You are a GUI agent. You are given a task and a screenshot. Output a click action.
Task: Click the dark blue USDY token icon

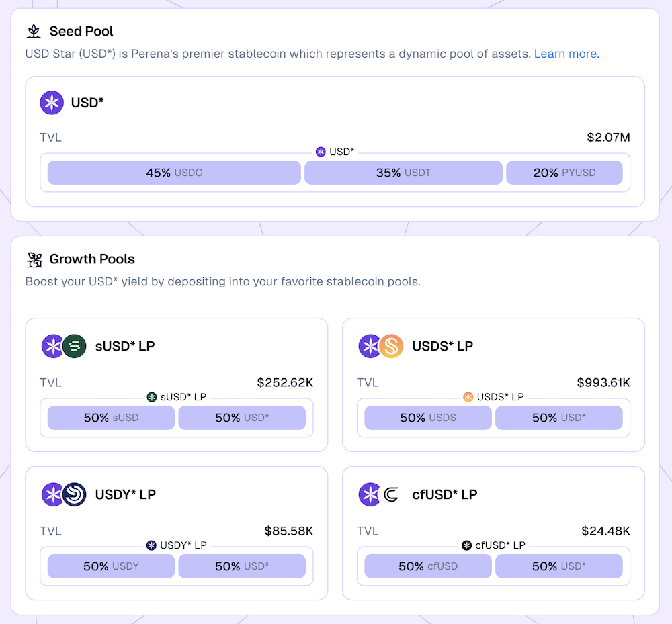coord(74,494)
